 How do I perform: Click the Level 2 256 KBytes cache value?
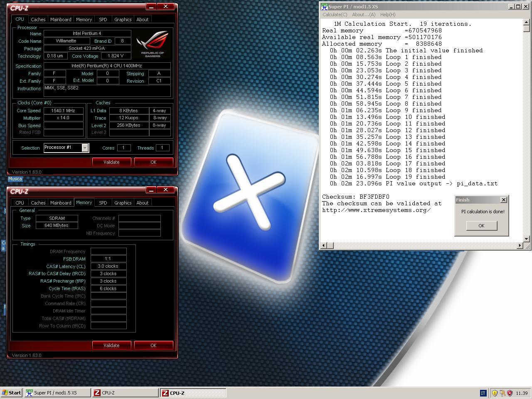[x=129, y=126]
